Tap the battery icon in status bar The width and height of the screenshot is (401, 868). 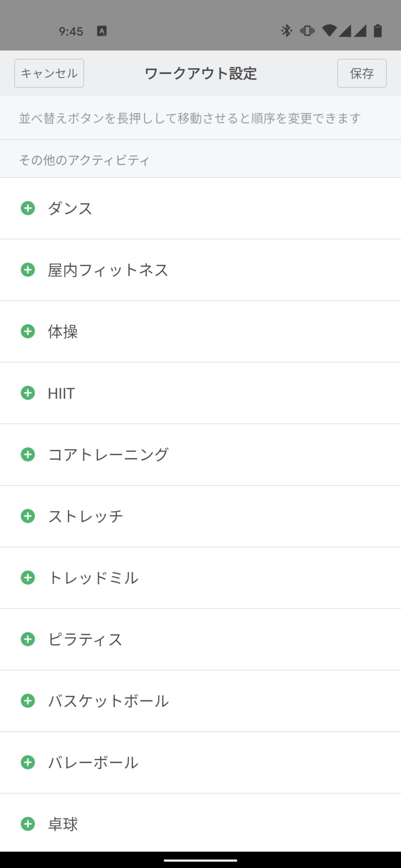[378, 31]
